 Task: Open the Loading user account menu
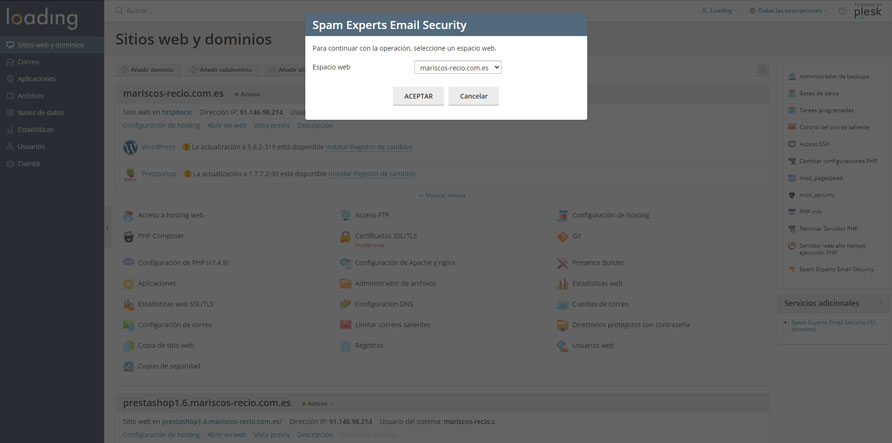pyautogui.click(x=720, y=11)
